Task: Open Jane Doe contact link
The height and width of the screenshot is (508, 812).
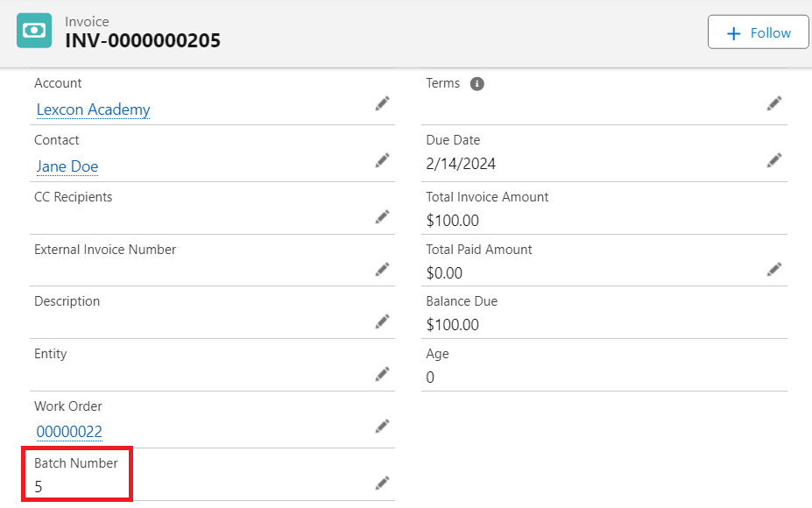Action: pyautogui.click(x=67, y=166)
